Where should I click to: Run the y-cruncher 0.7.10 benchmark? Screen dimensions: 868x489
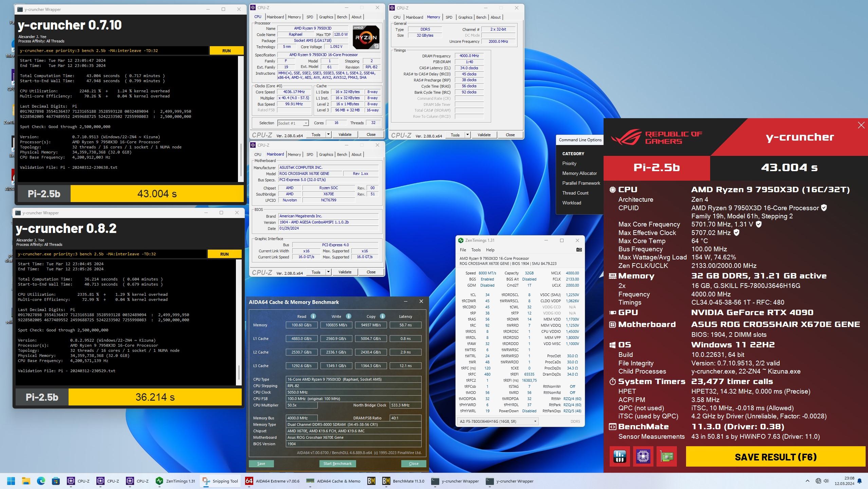(226, 51)
